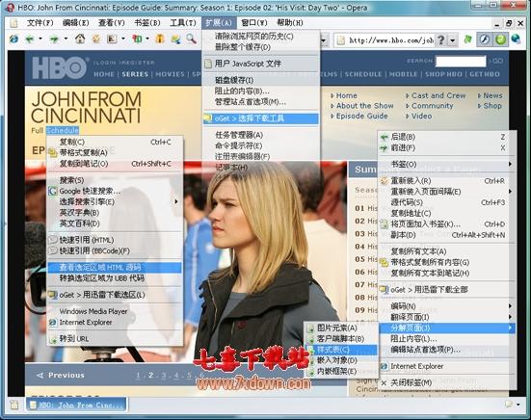This screenshot has width=531, height=420.
Task: Choose 样式表(C) in the submenu
Action: (341, 350)
